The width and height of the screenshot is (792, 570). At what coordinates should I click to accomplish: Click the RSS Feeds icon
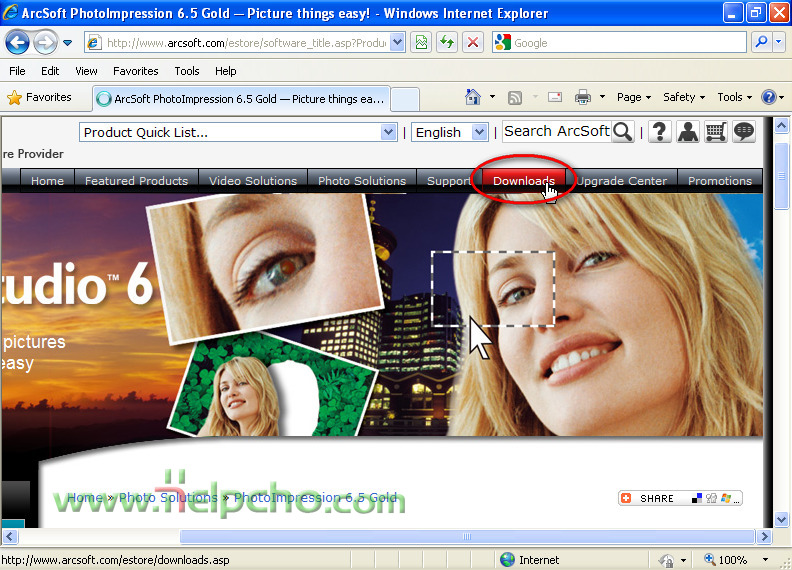click(x=515, y=97)
